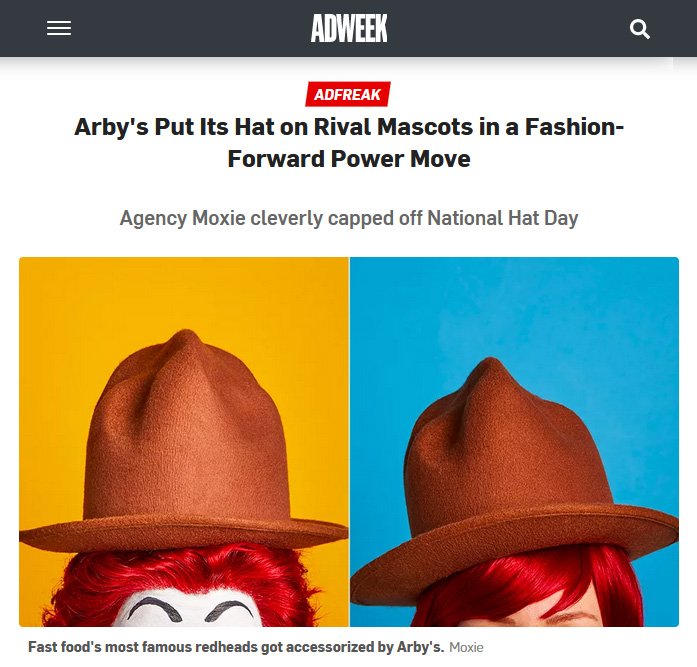Click the Agency Moxie subheadline text
Image resolution: width=697 pixels, height=667 pixels.
tap(349, 218)
